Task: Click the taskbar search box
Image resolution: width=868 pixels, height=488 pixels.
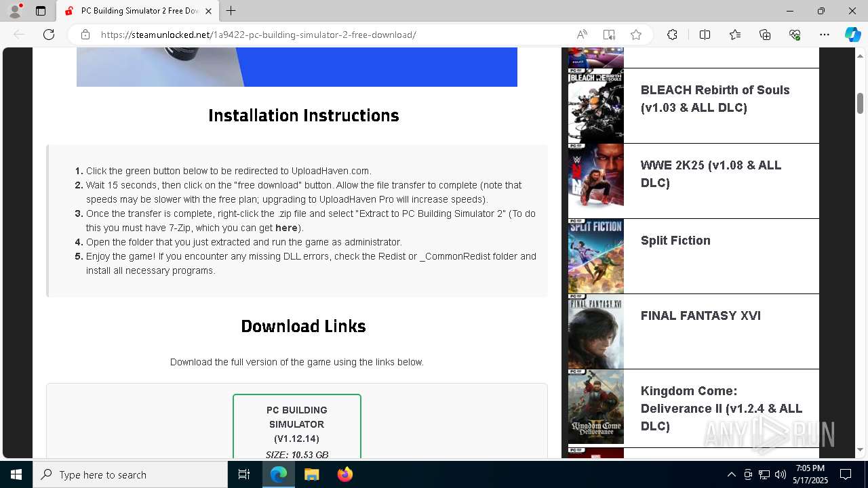Action: pyautogui.click(x=130, y=474)
